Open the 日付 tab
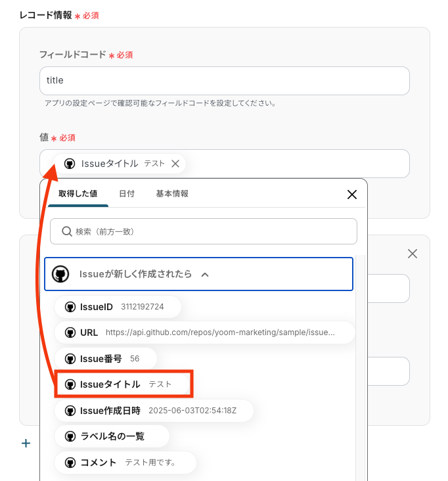The width and height of the screenshot is (448, 481). coord(127,194)
